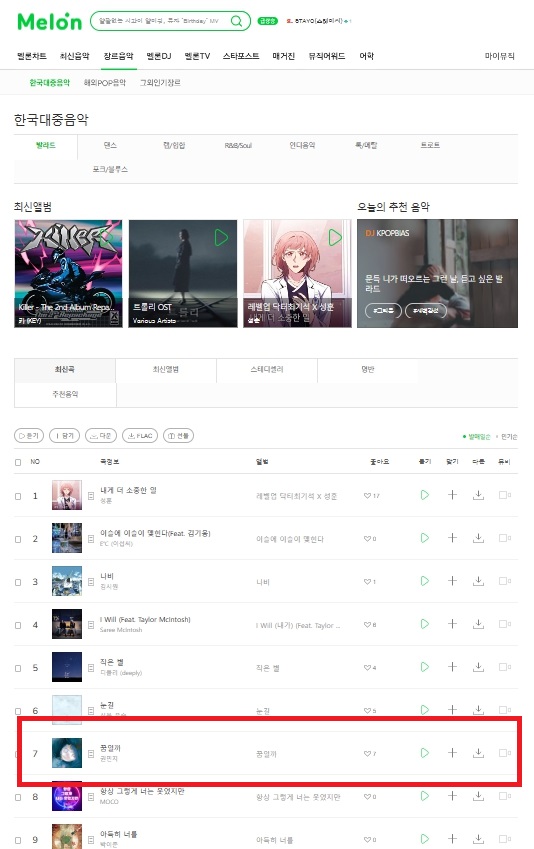
Task: Add song 3 to playlist with plus icon
Action: pyautogui.click(x=452, y=581)
